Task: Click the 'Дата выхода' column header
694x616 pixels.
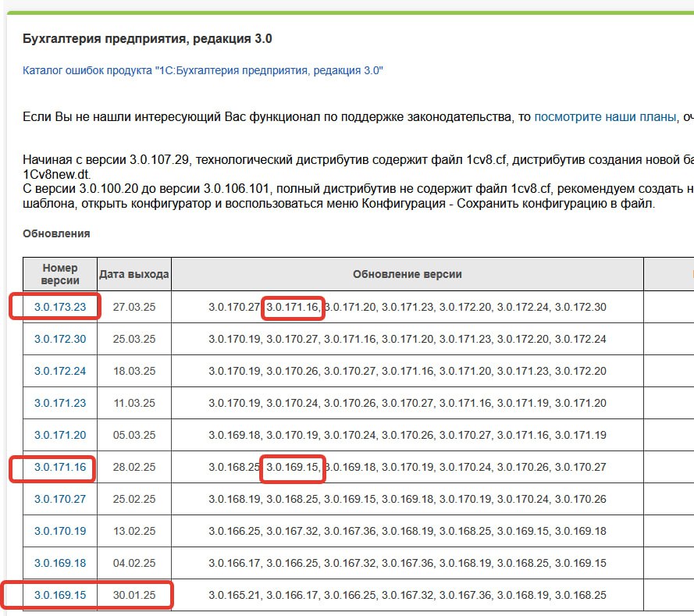Action: [x=134, y=274]
